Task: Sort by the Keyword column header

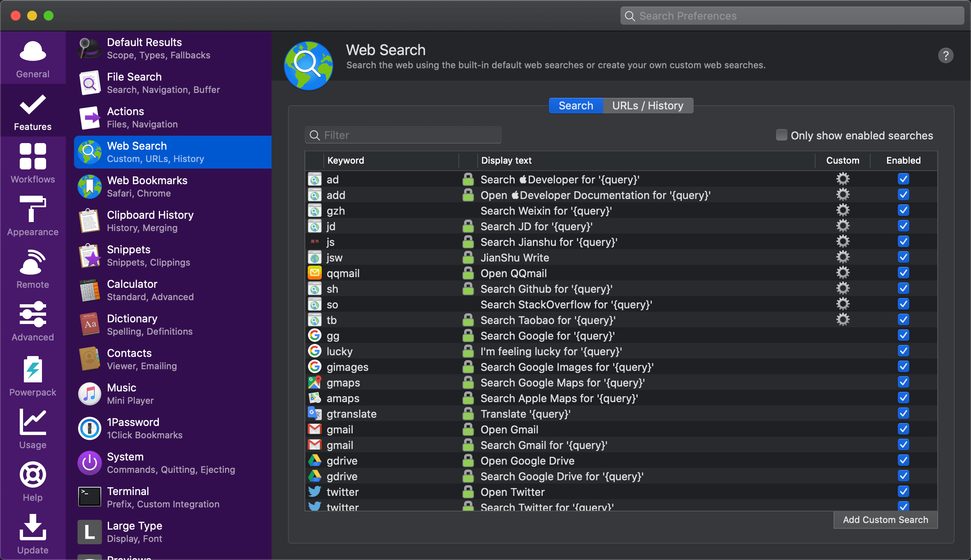Action: (391, 160)
